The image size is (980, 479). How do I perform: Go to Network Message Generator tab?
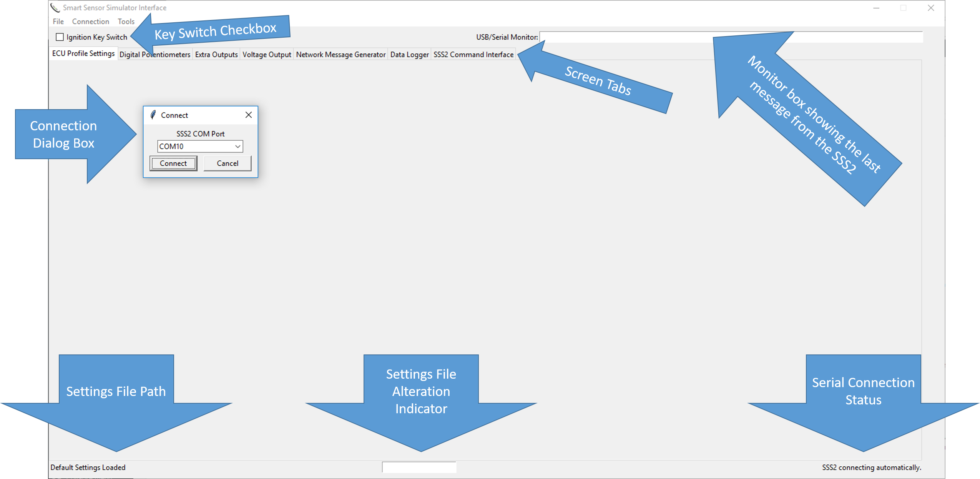pos(341,55)
